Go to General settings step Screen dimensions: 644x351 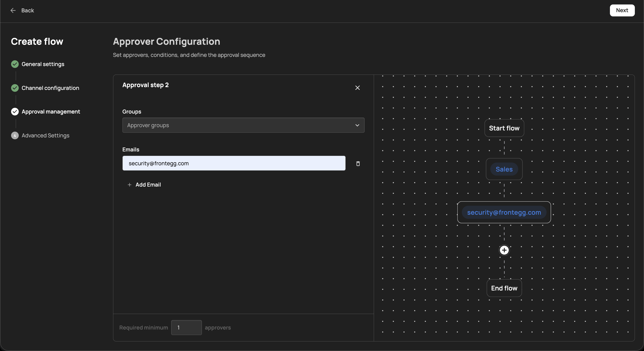coord(43,64)
